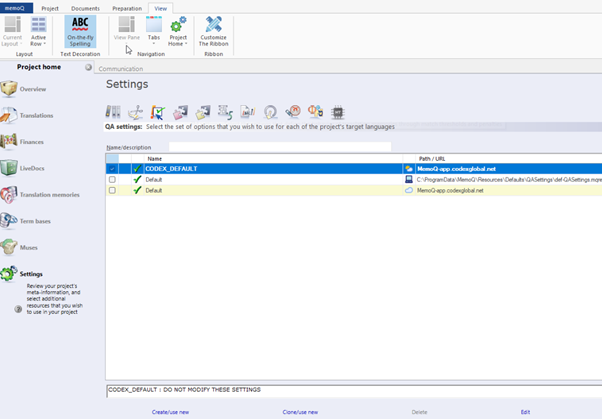Screen dimensions: 602x419
Task: Open settings icon with pencil on document
Action: (x=248, y=112)
